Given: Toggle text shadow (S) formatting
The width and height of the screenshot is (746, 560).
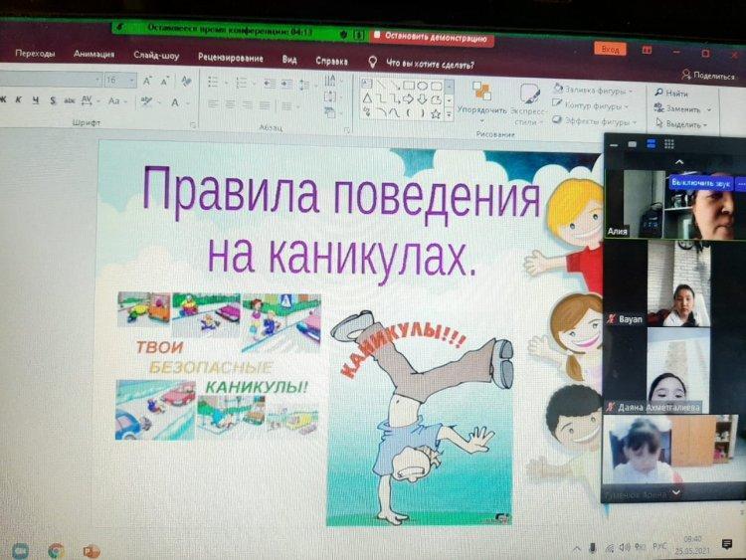Looking at the screenshot, I should point(53,100).
